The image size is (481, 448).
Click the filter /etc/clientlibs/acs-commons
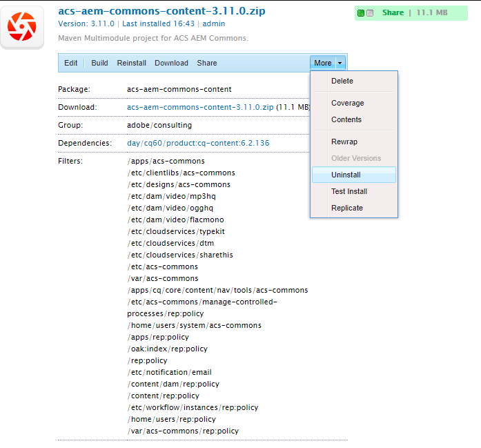click(x=181, y=173)
